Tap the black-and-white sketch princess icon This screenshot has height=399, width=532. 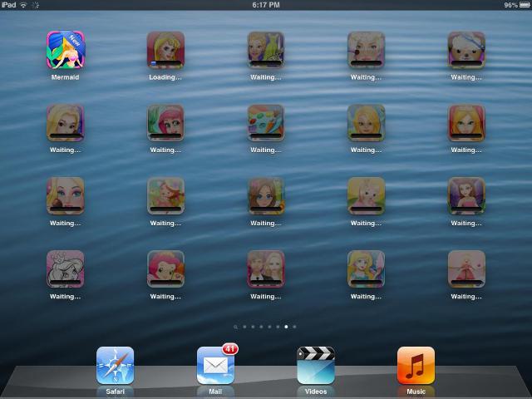(x=65, y=268)
